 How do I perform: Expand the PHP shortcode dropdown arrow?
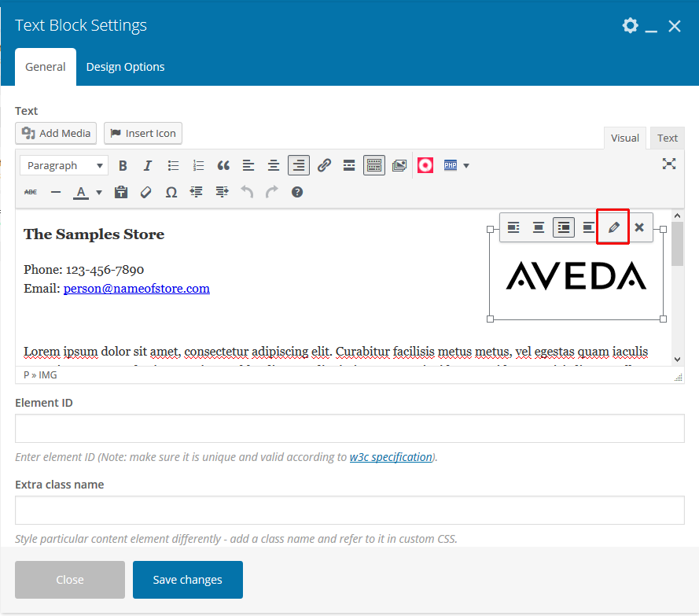(x=466, y=165)
